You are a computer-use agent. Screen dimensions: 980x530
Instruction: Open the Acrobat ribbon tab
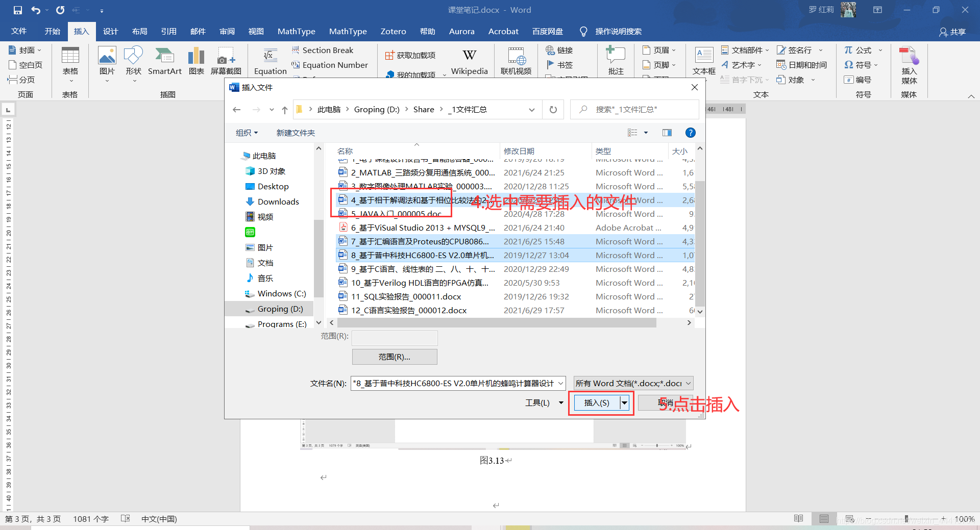503,31
